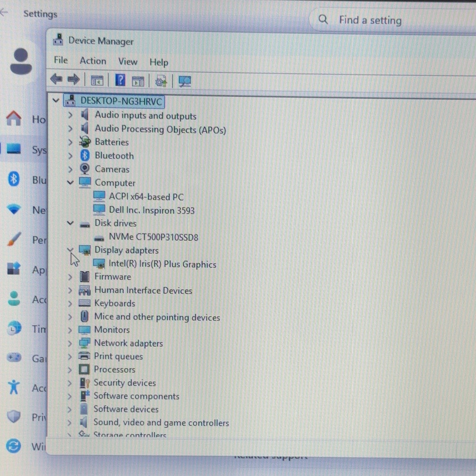
Task: Click the Update driver gear toolbar icon
Action: (161, 81)
